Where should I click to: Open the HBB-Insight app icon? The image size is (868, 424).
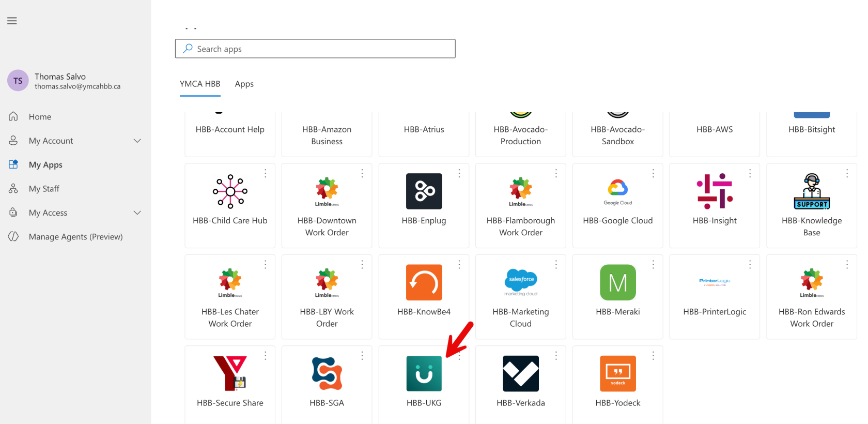coord(715,191)
